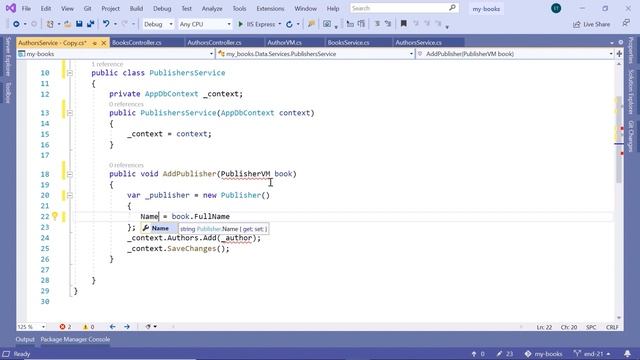This screenshot has height=360, width=640.
Task: Close the AuthorsService - Copy.cs tab
Action: click(104, 43)
